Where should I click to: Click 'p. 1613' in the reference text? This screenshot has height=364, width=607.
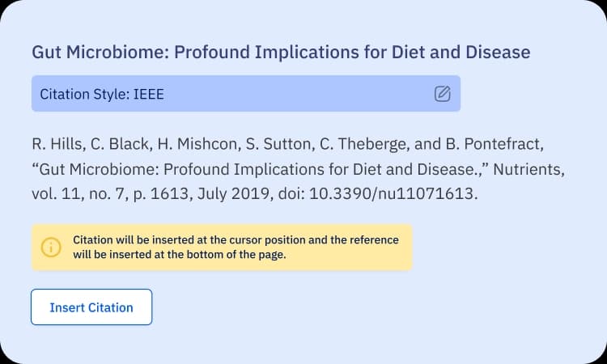(x=161, y=193)
